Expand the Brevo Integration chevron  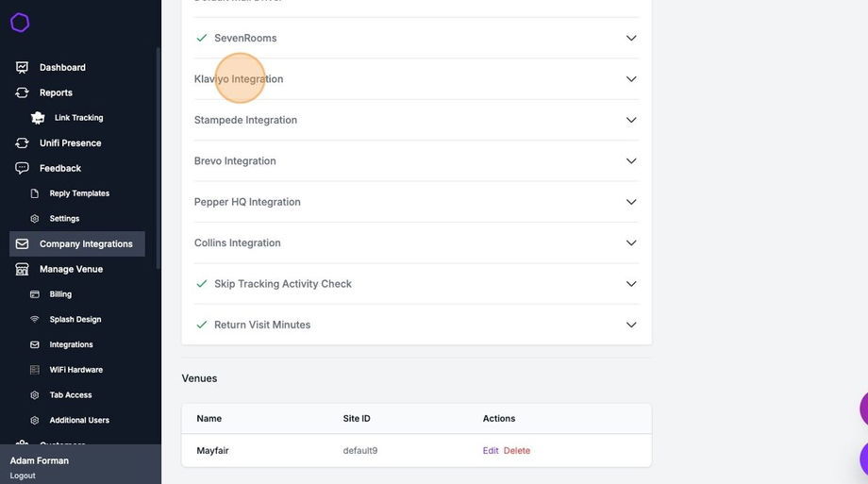pos(631,161)
